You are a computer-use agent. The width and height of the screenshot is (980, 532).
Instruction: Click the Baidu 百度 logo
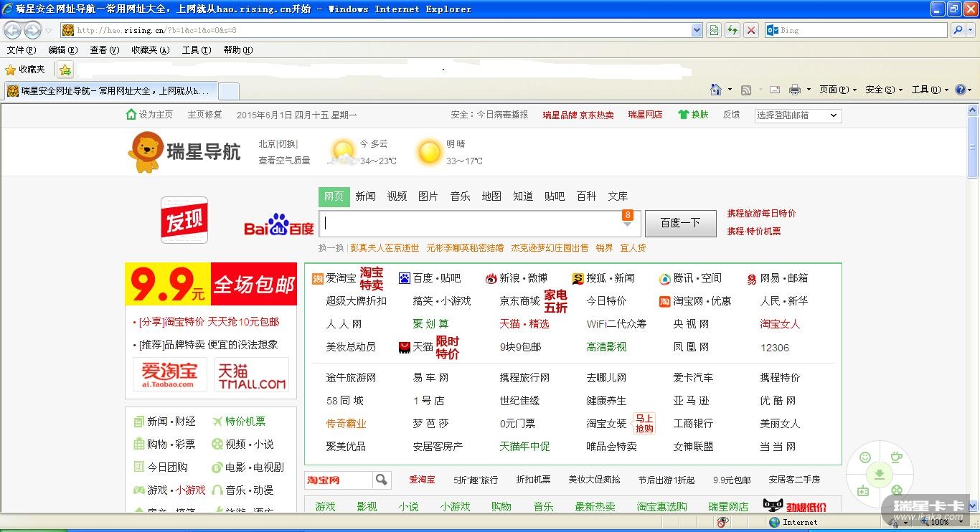(279, 225)
